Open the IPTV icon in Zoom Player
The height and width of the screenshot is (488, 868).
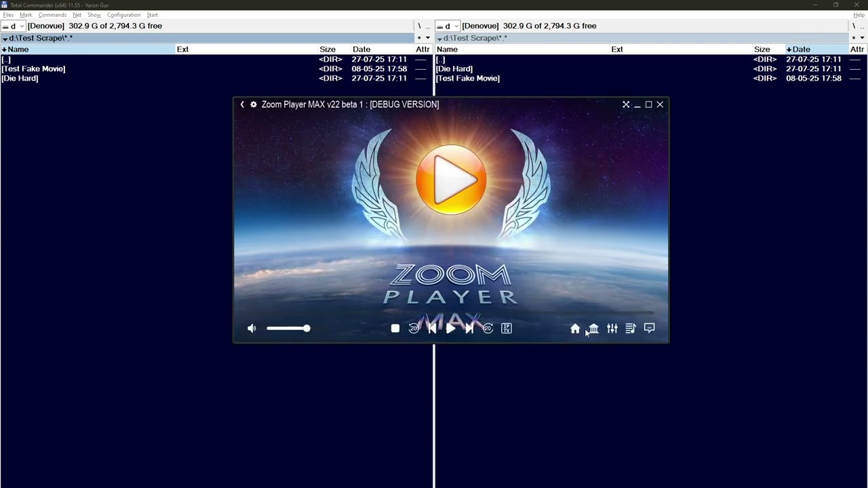coord(507,328)
